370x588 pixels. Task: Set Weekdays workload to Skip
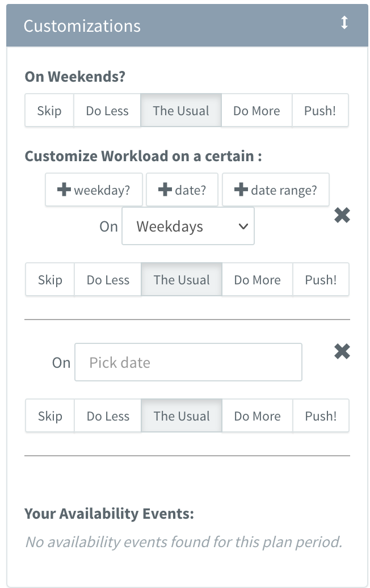pyautogui.click(x=50, y=280)
